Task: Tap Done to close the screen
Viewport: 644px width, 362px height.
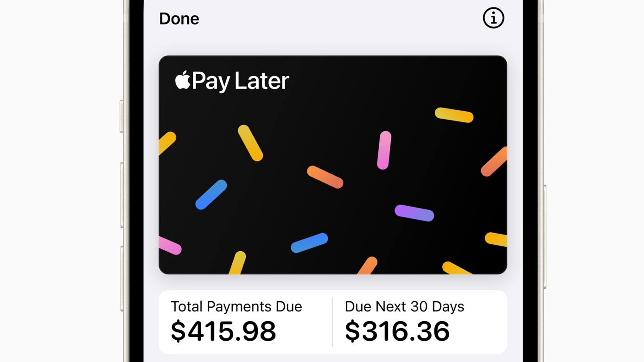Action: (x=179, y=19)
